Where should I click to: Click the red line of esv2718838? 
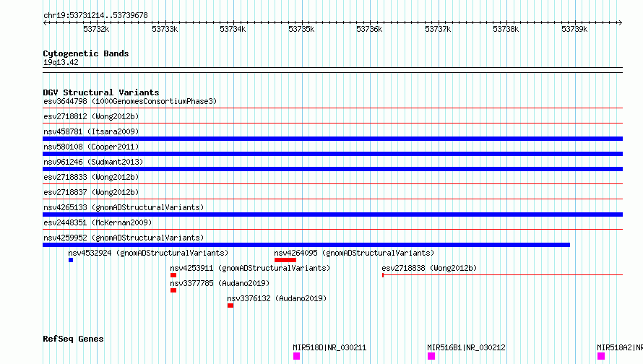point(502,275)
